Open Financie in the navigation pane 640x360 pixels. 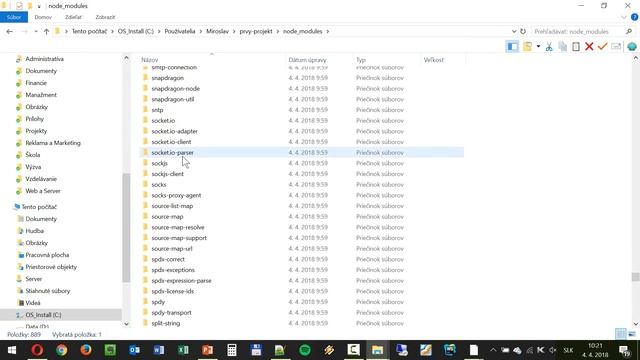click(x=36, y=83)
